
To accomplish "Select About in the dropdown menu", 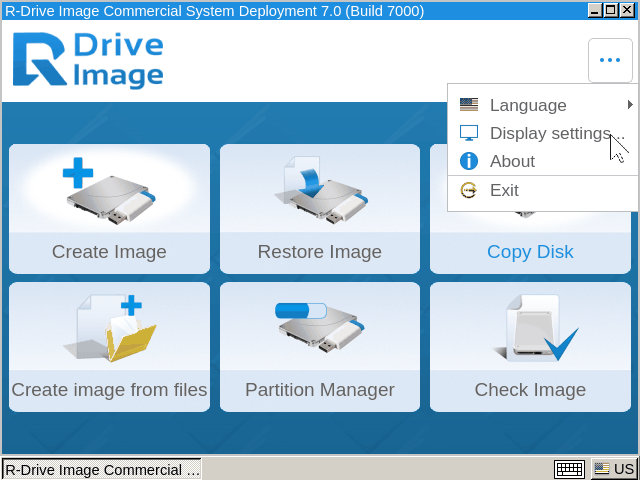I will tap(543, 161).
